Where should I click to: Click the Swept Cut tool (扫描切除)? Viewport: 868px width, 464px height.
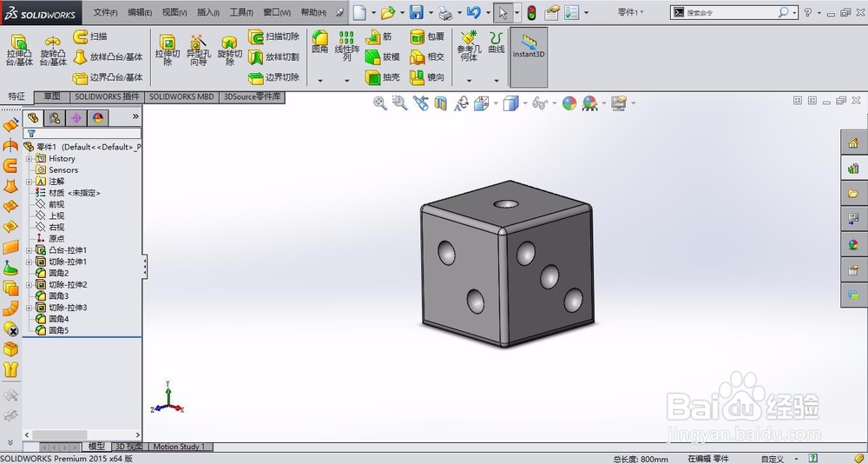(x=274, y=36)
